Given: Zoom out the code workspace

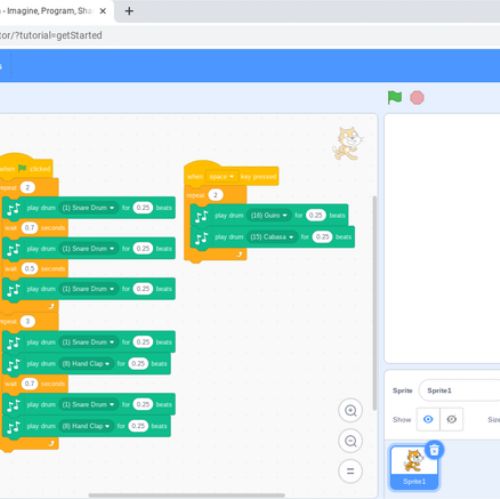Looking at the screenshot, I should tap(350, 441).
